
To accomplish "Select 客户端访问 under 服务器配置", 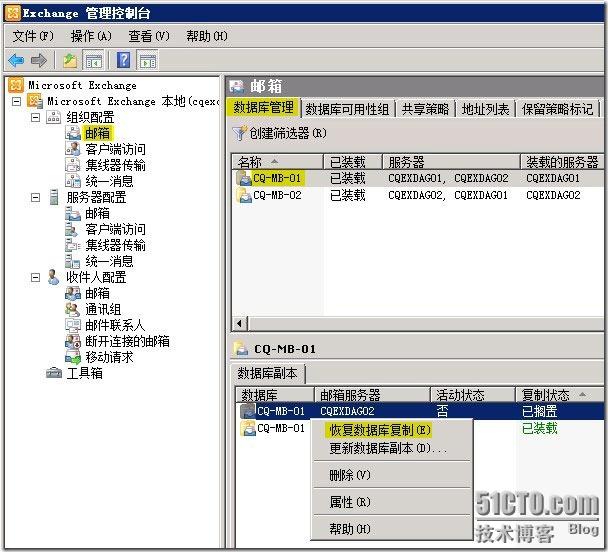I will [115, 229].
